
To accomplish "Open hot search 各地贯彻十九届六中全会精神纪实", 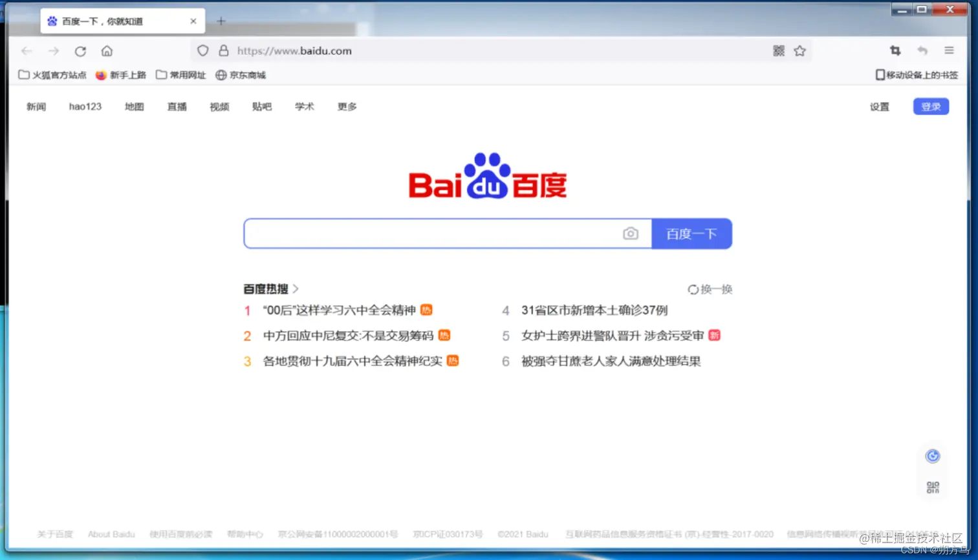I will 353,361.
